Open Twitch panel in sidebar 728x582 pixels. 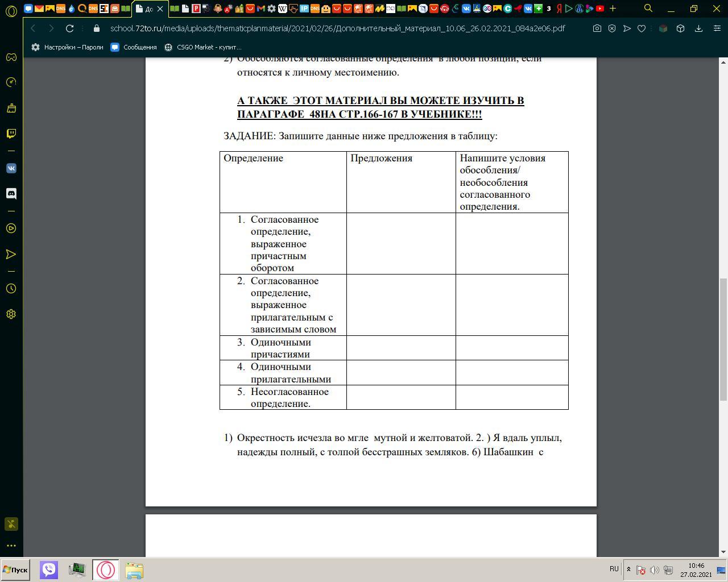(x=11, y=134)
